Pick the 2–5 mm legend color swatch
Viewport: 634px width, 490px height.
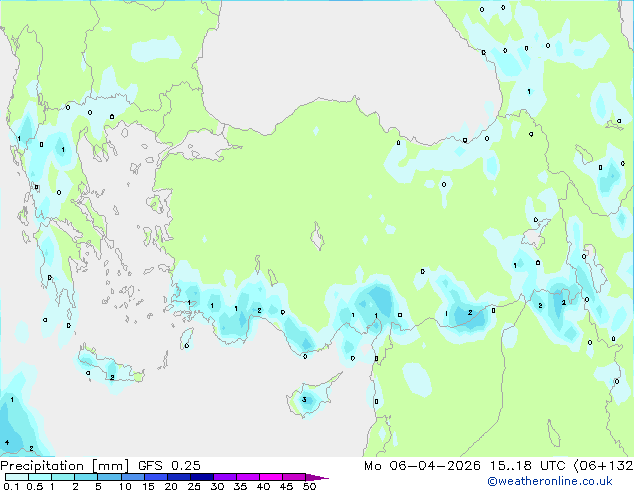click(86, 477)
